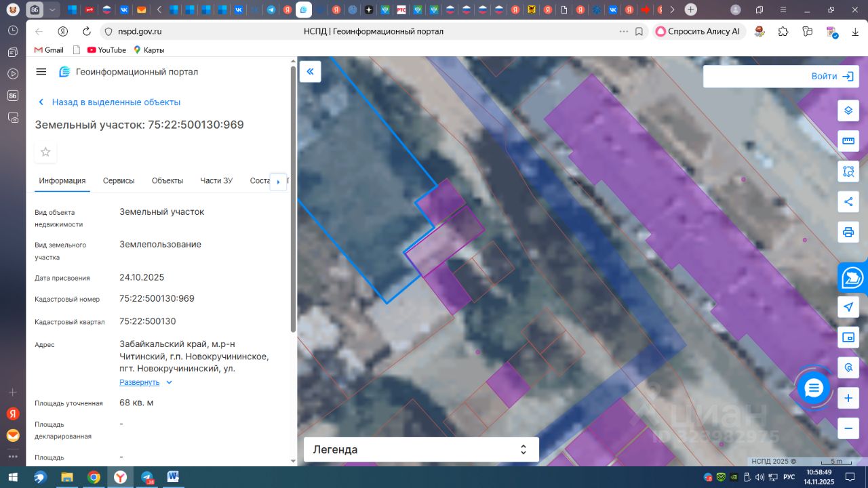Viewport: 868px width, 488px height.
Task: Open File Explorer from the taskbar
Action: [67, 477]
